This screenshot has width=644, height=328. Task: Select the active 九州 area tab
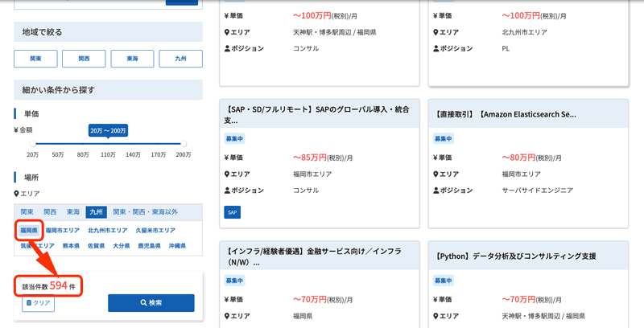pos(96,212)
